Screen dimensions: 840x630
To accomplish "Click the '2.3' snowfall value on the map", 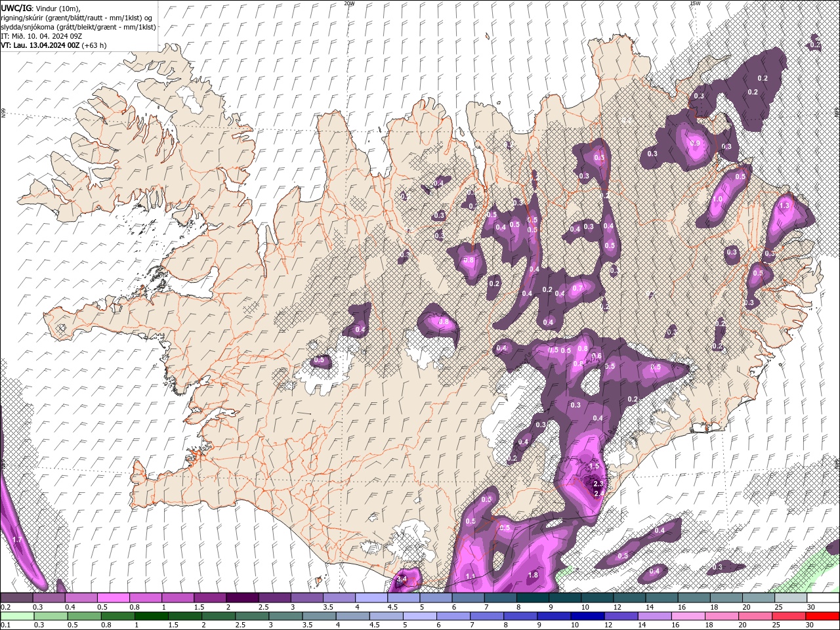I will click(598, 484).
